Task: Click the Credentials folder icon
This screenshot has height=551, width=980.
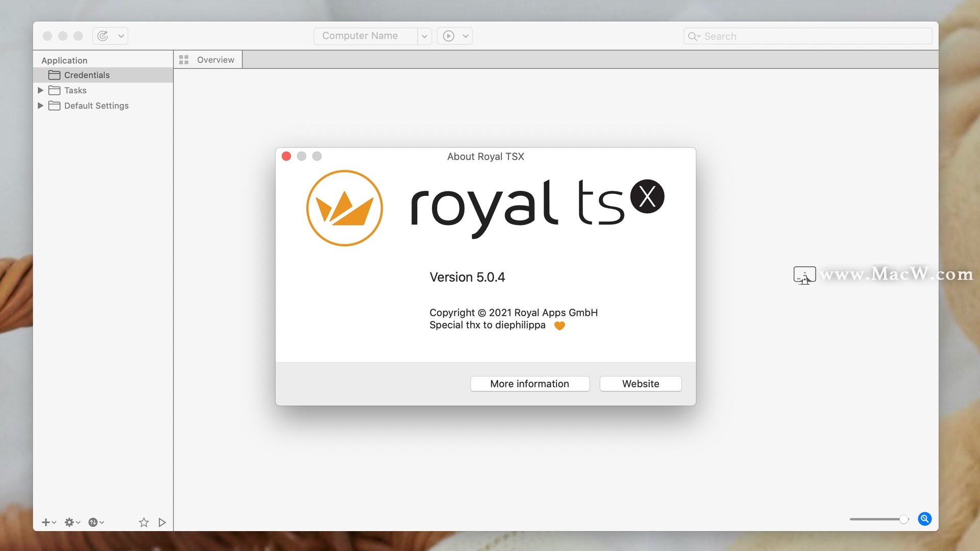Action: [54, 75]
